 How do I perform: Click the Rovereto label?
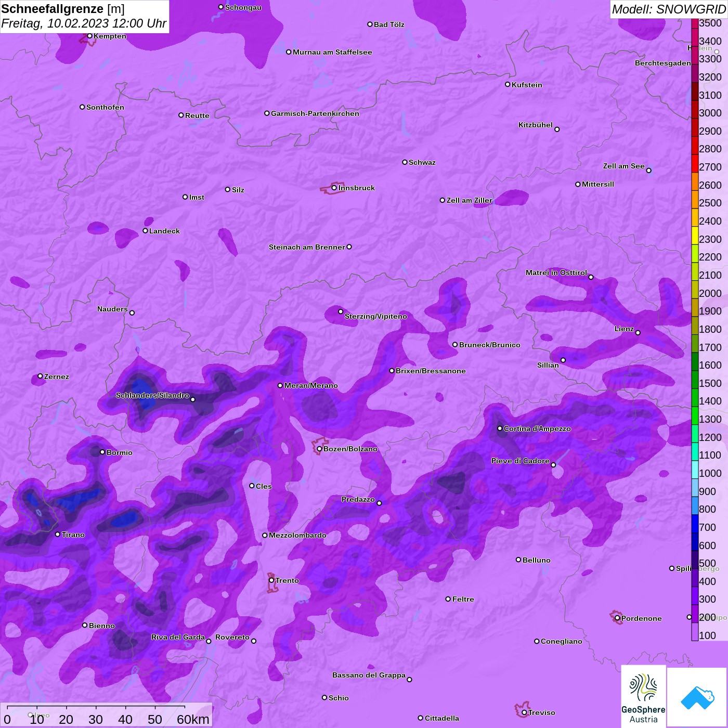[232, 637]
